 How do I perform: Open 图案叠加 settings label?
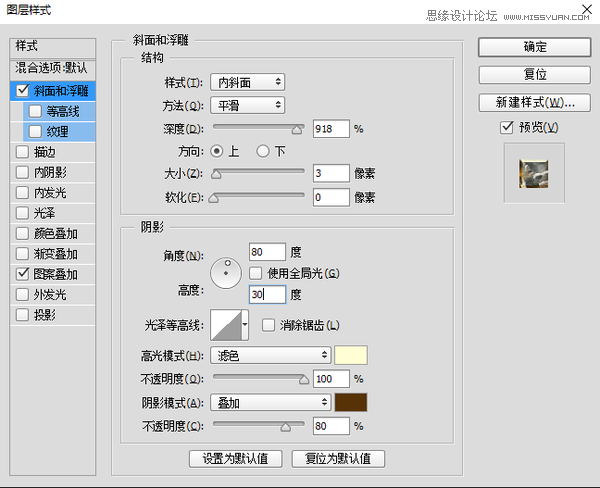(55, 274)
